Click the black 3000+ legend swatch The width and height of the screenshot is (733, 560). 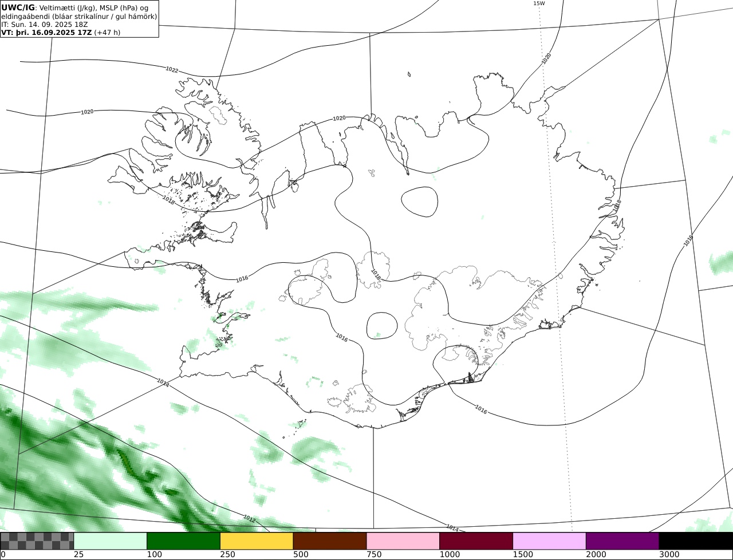click(x=696, y=541)
